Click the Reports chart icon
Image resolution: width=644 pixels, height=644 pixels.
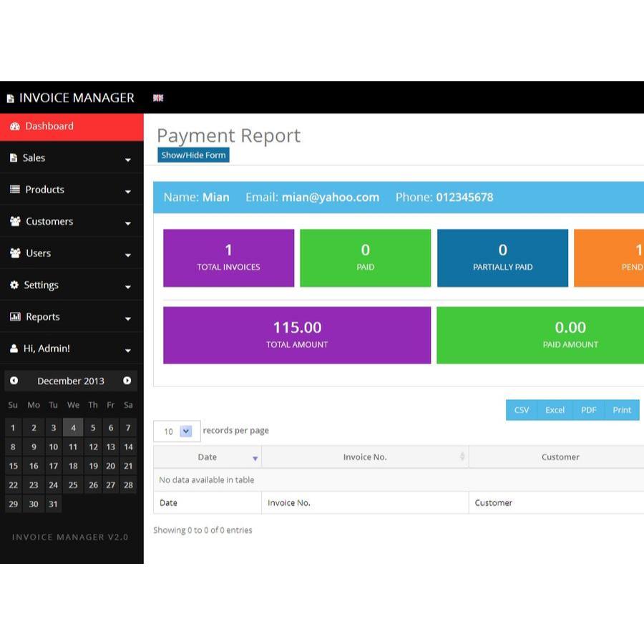point(15,317)
